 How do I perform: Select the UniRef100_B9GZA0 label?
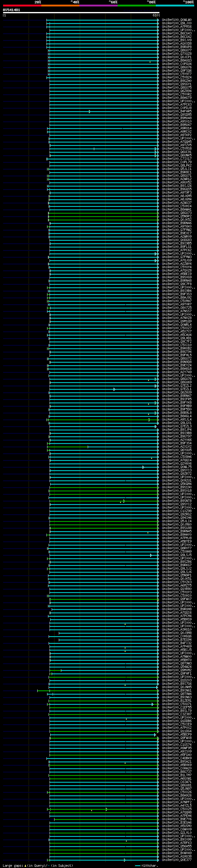tap(177, 81)
